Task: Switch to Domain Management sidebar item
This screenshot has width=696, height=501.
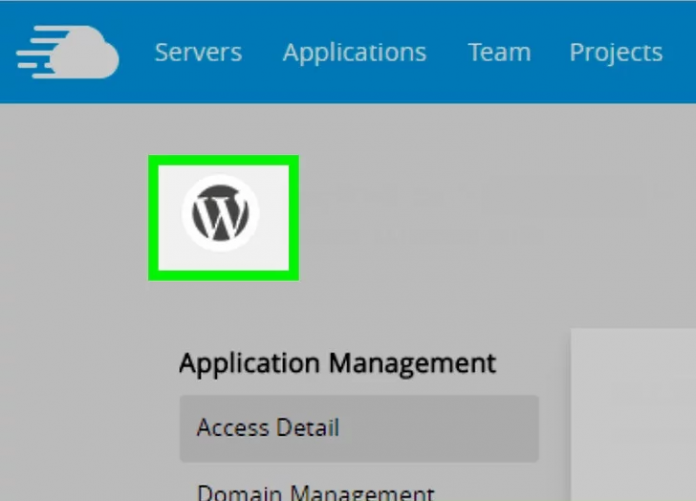Action: (315, 492)
